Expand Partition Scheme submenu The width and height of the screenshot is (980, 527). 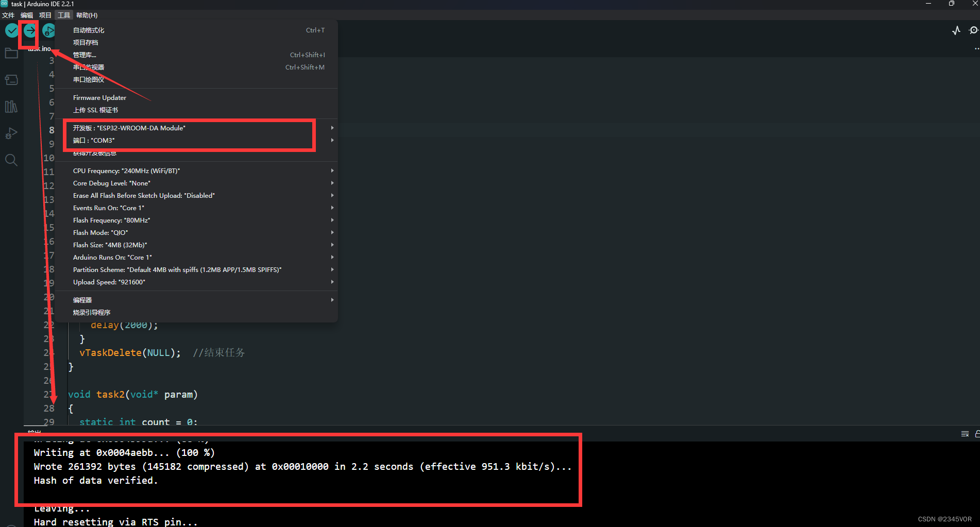(x=196, y=270)
